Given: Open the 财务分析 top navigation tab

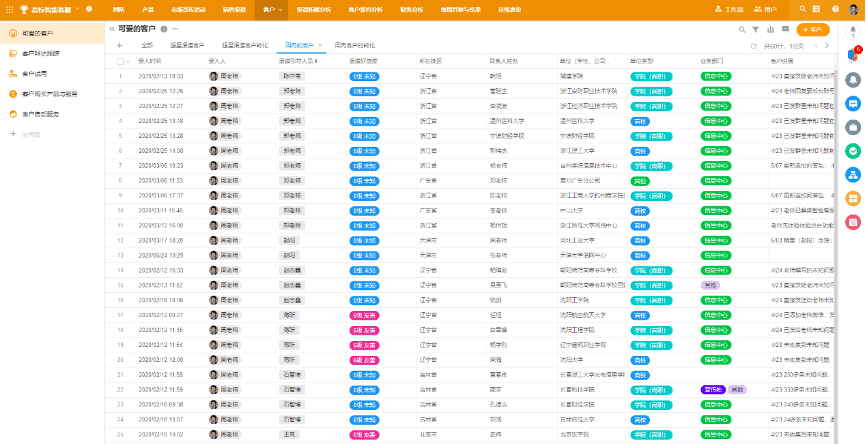Looking at the screenshot, I should [x=411, y=10].
